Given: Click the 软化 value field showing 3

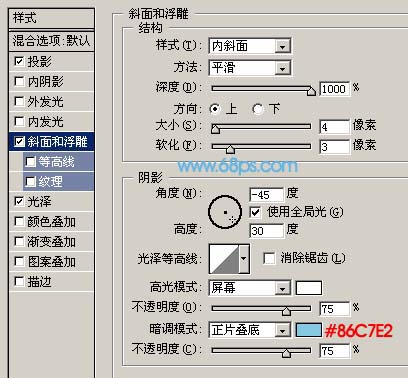Looking at the screenshot, I should 334,147.
